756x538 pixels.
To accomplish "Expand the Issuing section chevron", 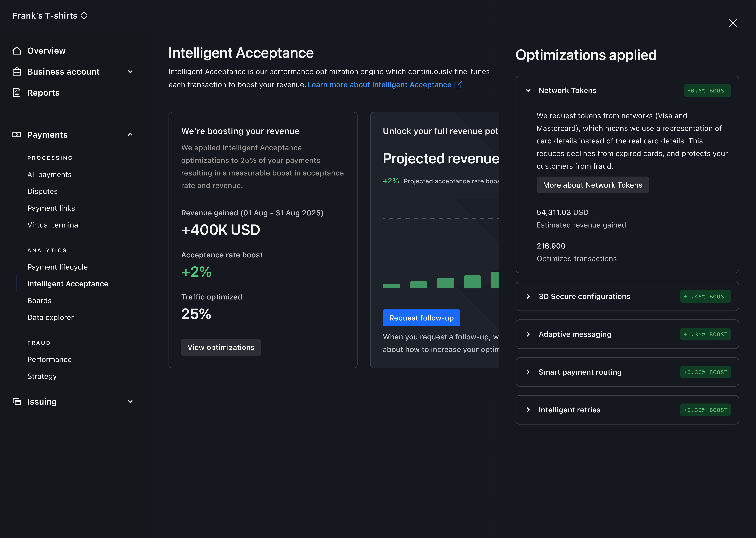I will tap(130, 402).
